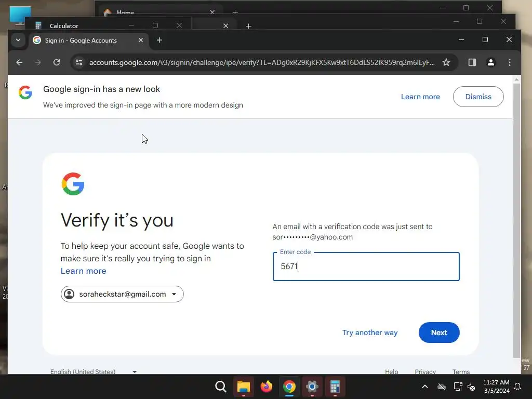Select the Sign in - Google Accounts tab
This screenshot has width=532, height=399.
89,41
